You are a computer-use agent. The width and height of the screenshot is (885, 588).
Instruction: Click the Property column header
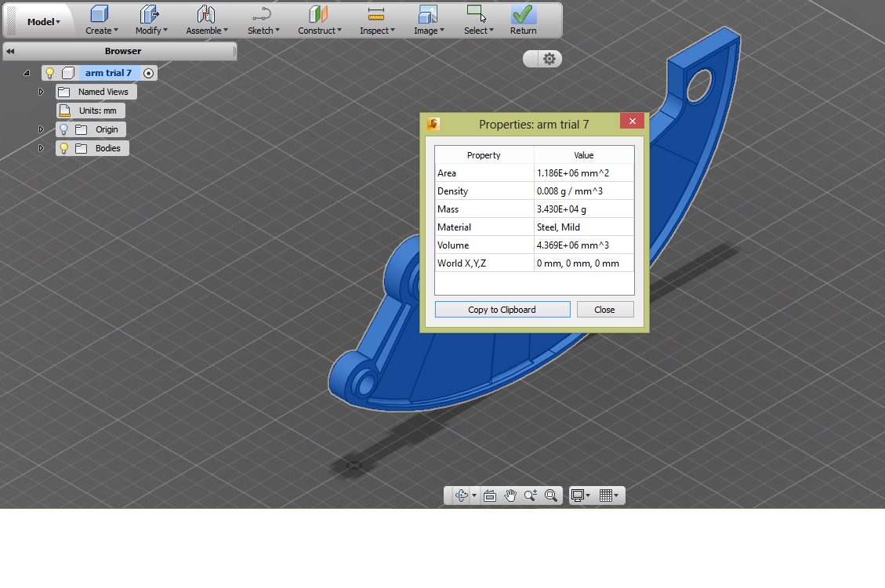tap(484, 155)
